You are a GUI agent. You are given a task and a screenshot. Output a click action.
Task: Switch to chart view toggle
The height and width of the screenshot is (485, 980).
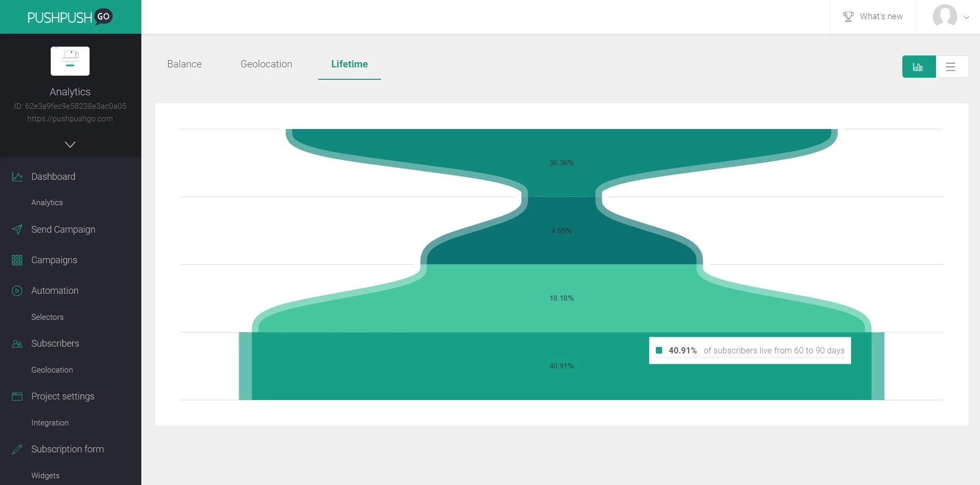click(x=919, y=67)
